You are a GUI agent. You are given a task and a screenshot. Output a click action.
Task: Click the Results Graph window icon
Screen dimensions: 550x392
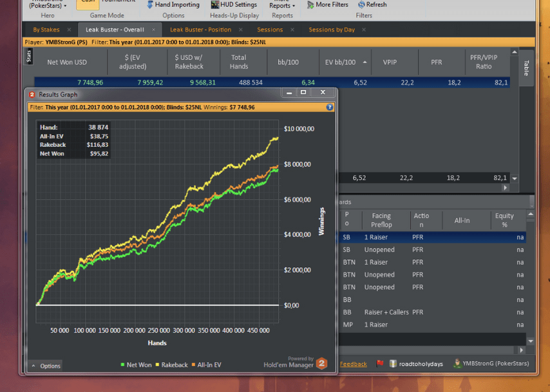[32, 95]
